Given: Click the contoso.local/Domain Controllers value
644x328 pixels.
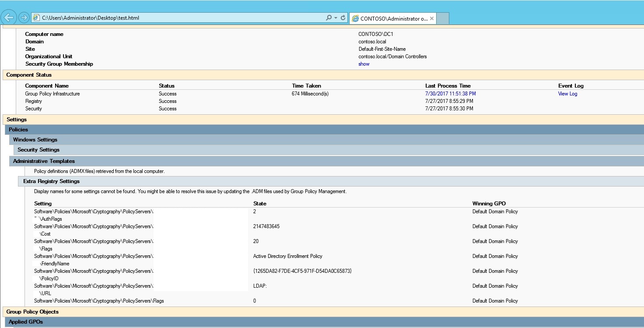Looking at the screenshot, I should pos(393,56).
